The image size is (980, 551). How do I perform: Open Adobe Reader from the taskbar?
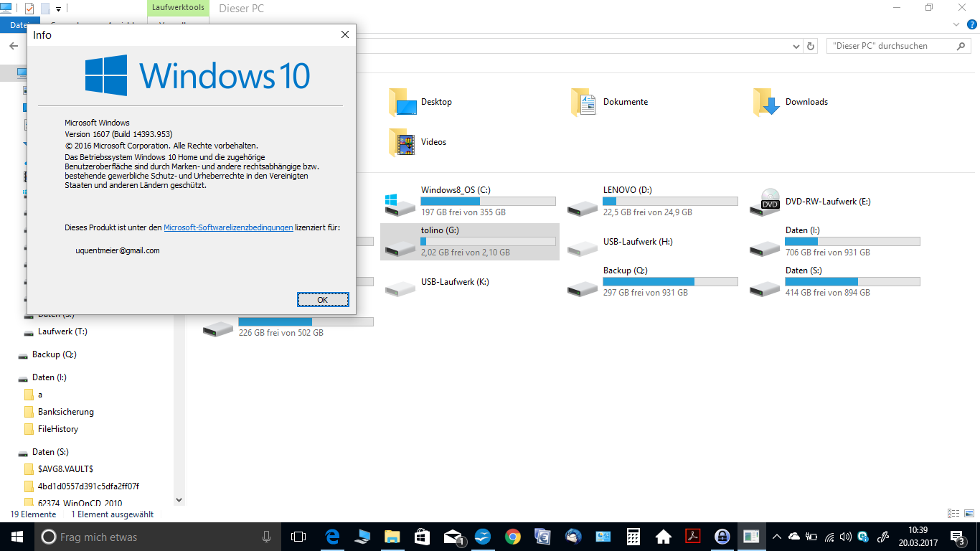point(693,537)
